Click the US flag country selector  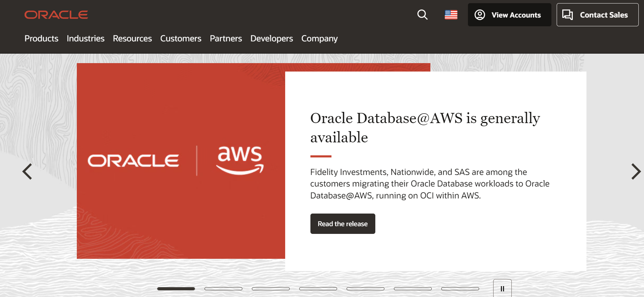(x=451, y=15)
